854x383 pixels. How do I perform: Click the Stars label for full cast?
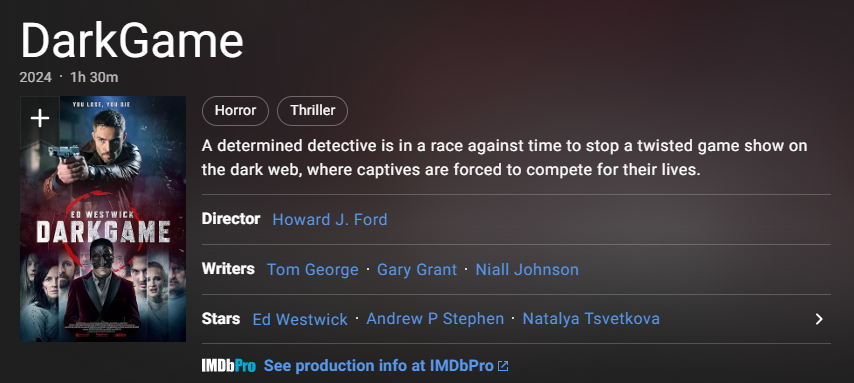[x=221, y=319]
